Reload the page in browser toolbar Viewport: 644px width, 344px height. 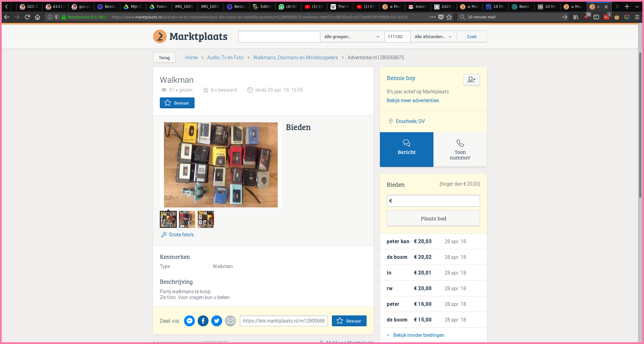click(27, 17)
